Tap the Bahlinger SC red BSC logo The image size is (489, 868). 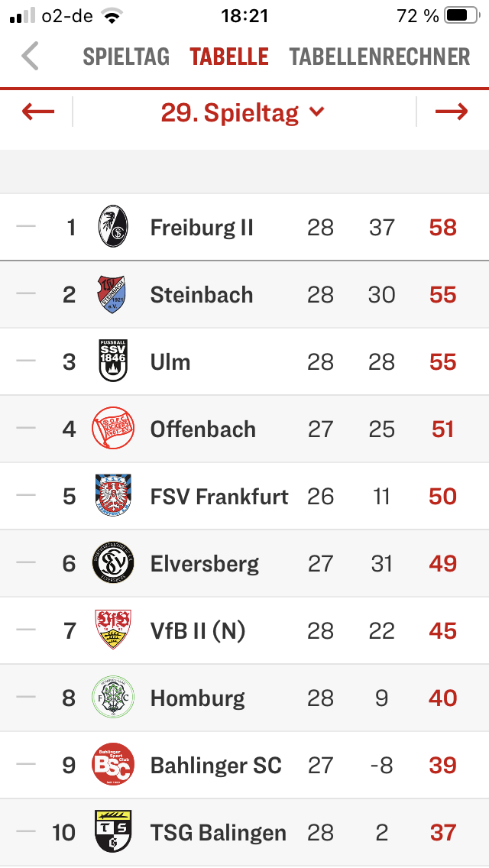click(113, 764)
